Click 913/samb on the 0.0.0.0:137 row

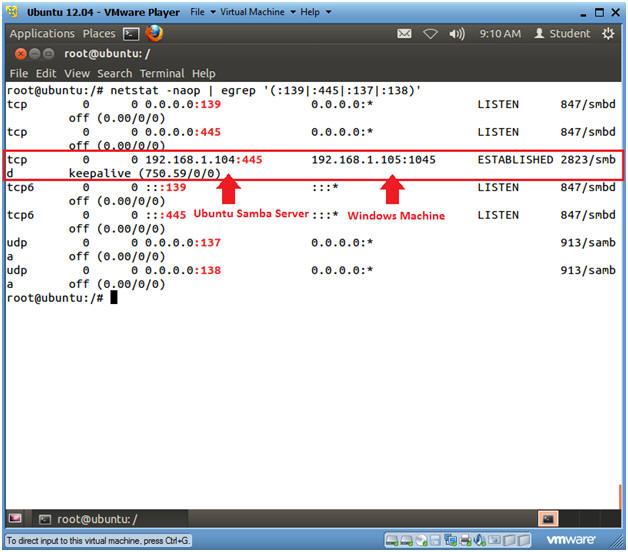[588, 243]
